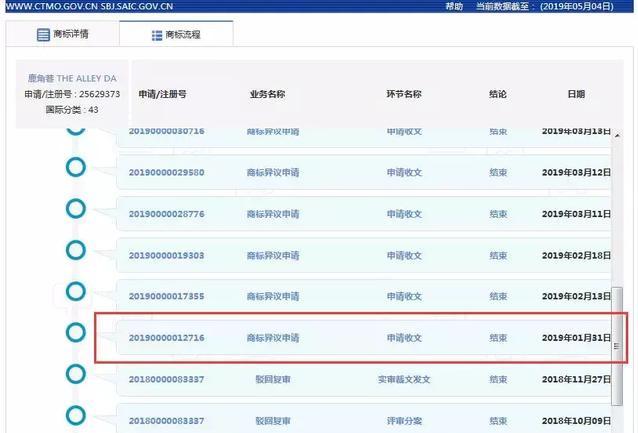Select number 20190000019303
Image resolution: width=638 pixels, height=433 pixels.
click(x=166, y=256)
